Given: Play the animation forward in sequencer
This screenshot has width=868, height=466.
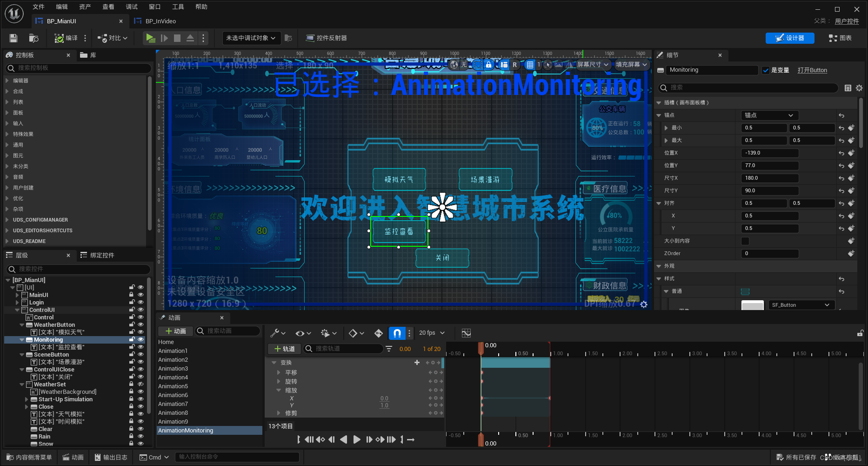Looking at the screenshot, I should tap(357, 439).
